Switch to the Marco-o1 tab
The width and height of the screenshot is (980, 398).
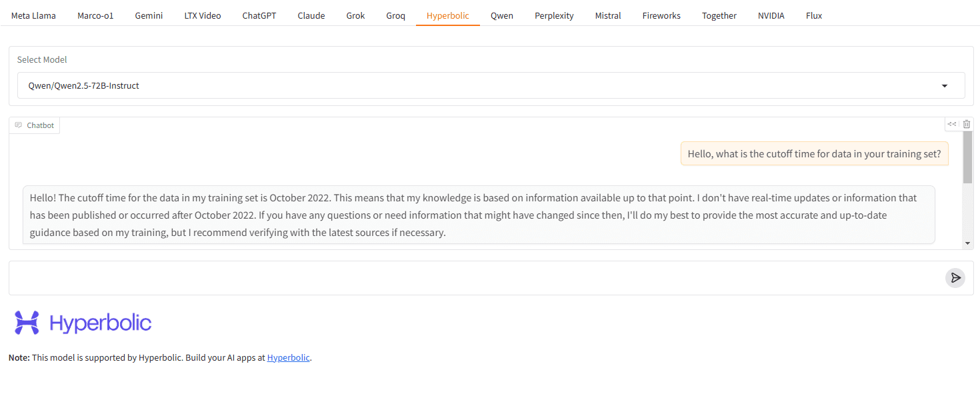coord(95,15)
